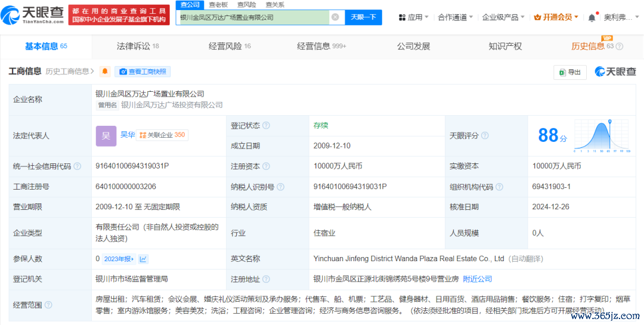The width and height of the screenshot is (644, 325).
Task: Click the 关联企业 350 badge
Action: pyautogui.click(x=162, y=135)
